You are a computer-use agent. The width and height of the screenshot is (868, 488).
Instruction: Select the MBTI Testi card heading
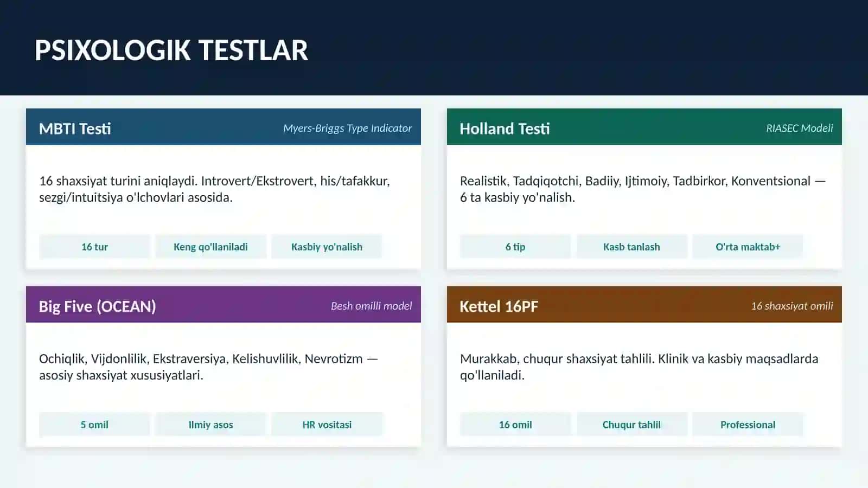tap(75, 129)
